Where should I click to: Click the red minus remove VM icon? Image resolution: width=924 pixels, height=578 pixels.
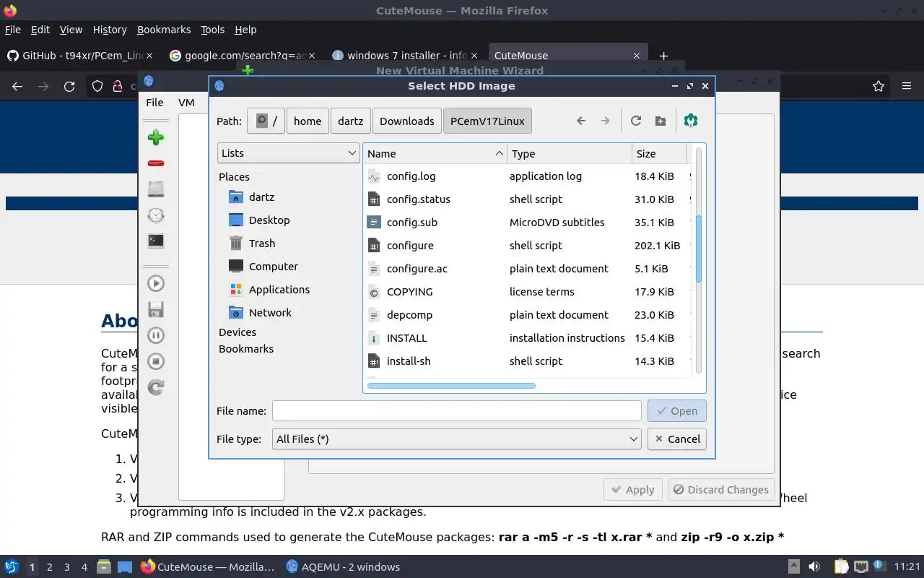coord(156,163)
